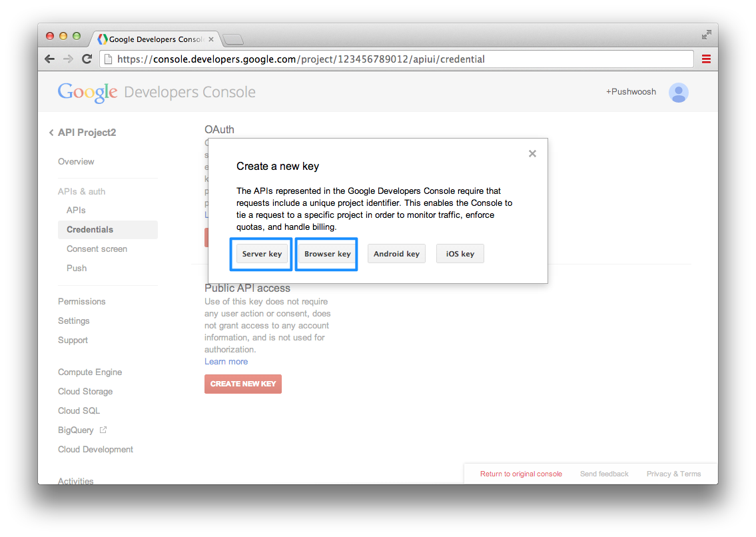
Task: Go back using the API Project2 chevron
Action: coord(51,132)
